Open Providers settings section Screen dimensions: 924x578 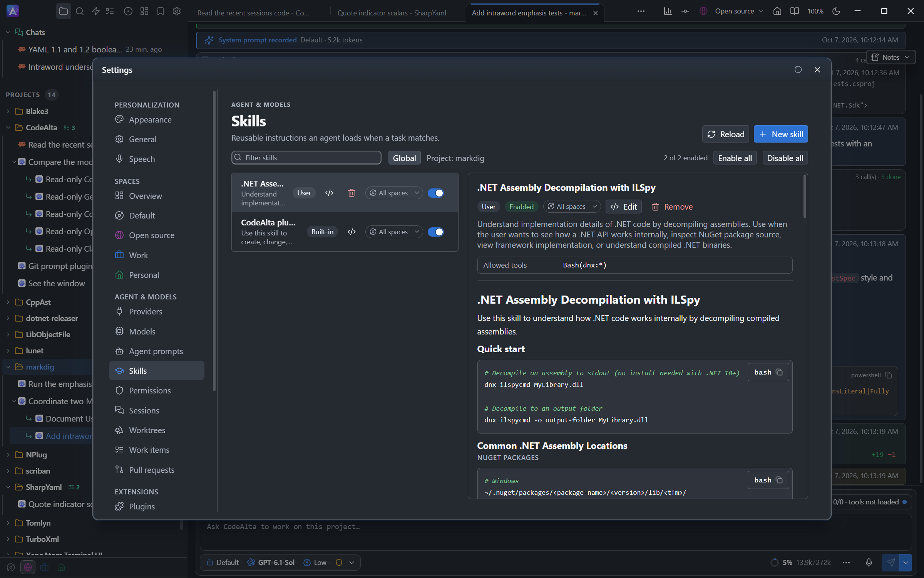156,311
